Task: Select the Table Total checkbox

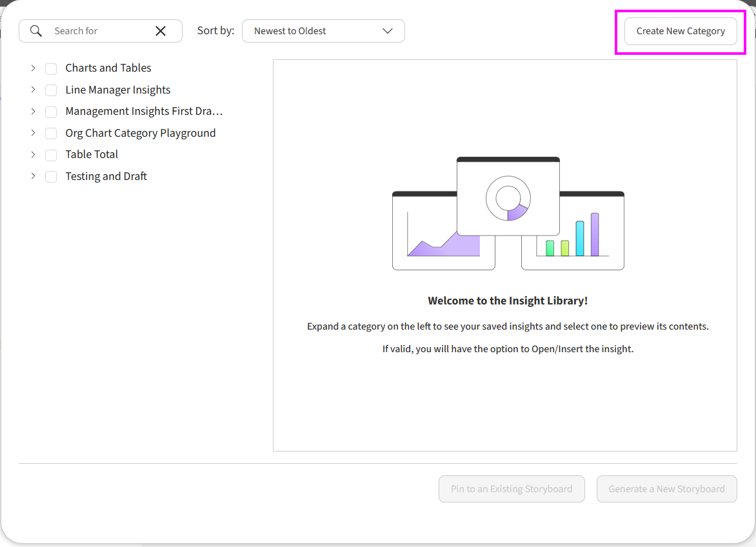Action: (x=51, y=155)
